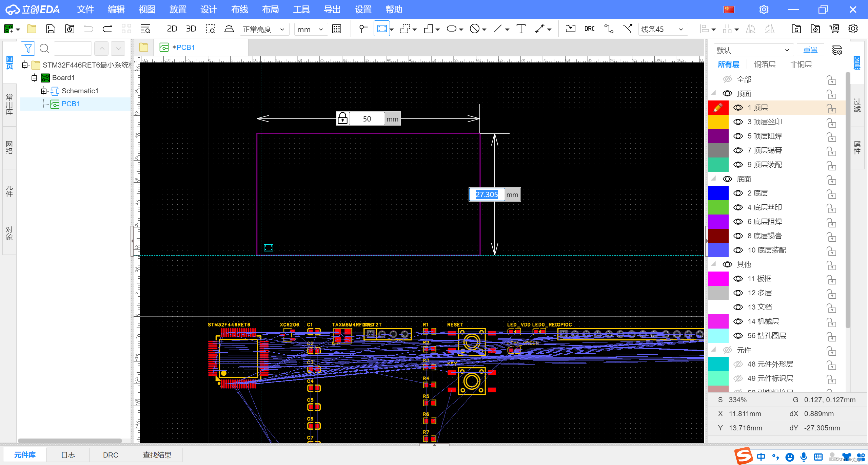Image resolution: width=868 pixels, height=465 pixels.
Task: Click the blue 2 底层 color swatch
Action: pos(718,193)
